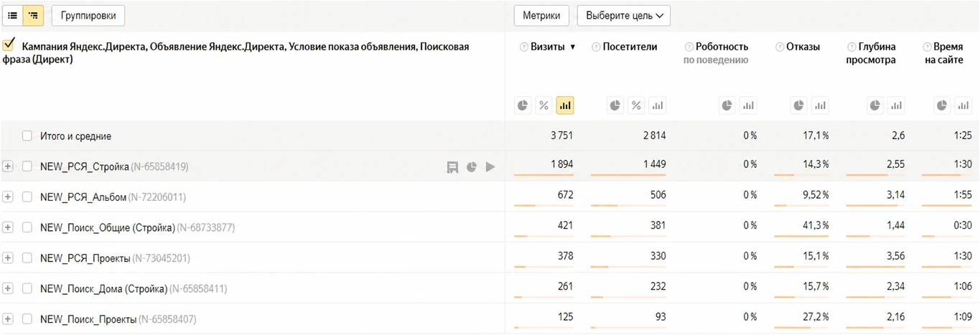Switch to flat list view icon
The height and width of the screenshot is (335, 980).
(12, 15)
